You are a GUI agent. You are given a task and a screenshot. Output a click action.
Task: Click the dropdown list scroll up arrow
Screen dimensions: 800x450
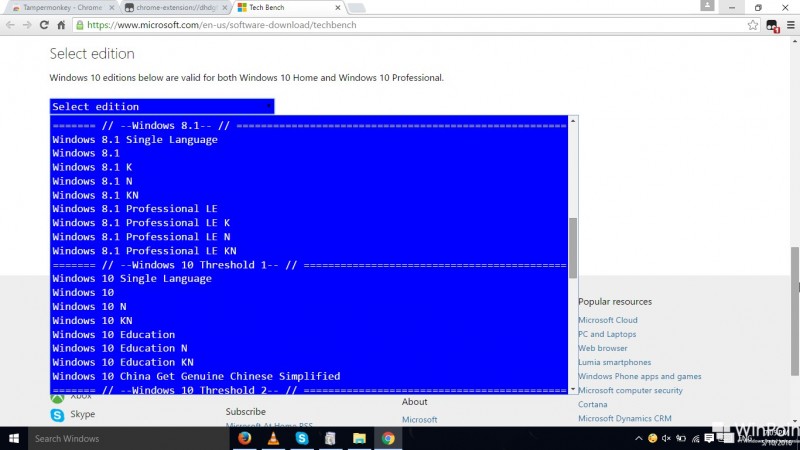click(x=573, y=121)
